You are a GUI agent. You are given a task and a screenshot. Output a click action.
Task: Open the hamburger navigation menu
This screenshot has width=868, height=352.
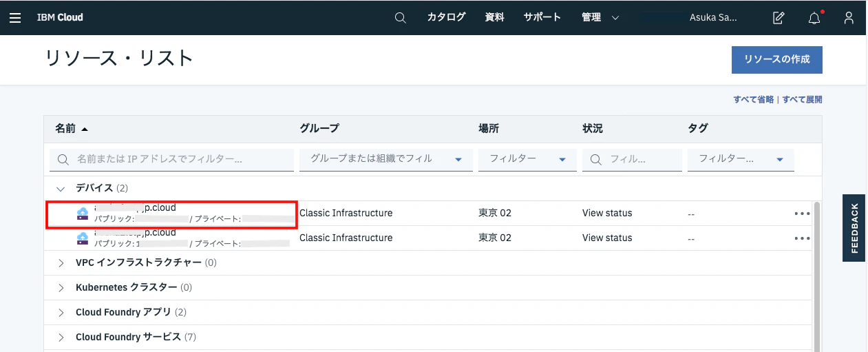point(15,17)
